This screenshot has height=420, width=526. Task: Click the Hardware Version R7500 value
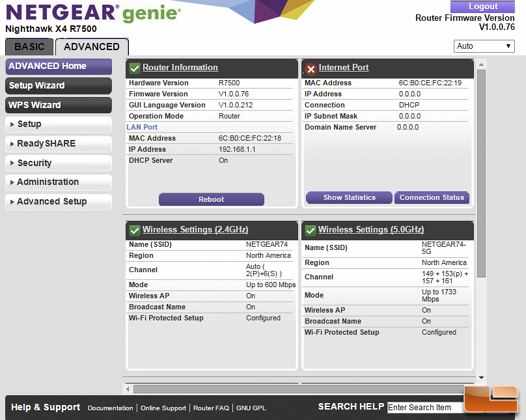click(x=229, y=83)
